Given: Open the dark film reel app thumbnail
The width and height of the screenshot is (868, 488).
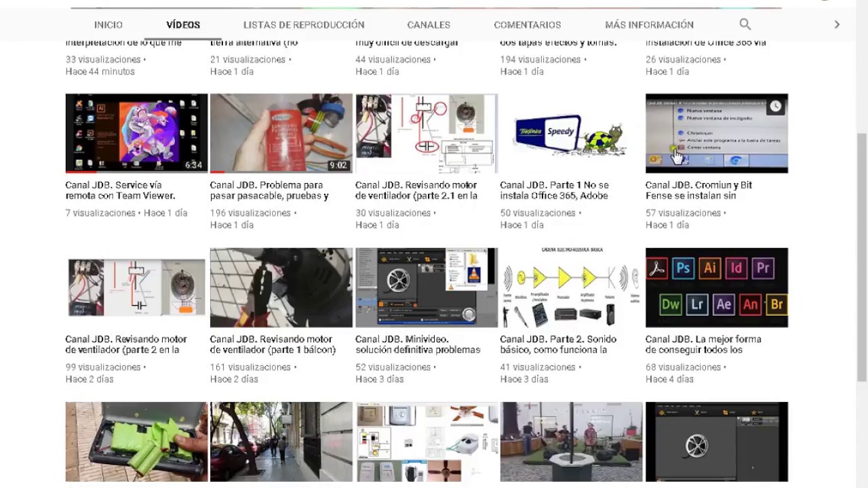Looking at the screenshot, I should tap(717, 442).
